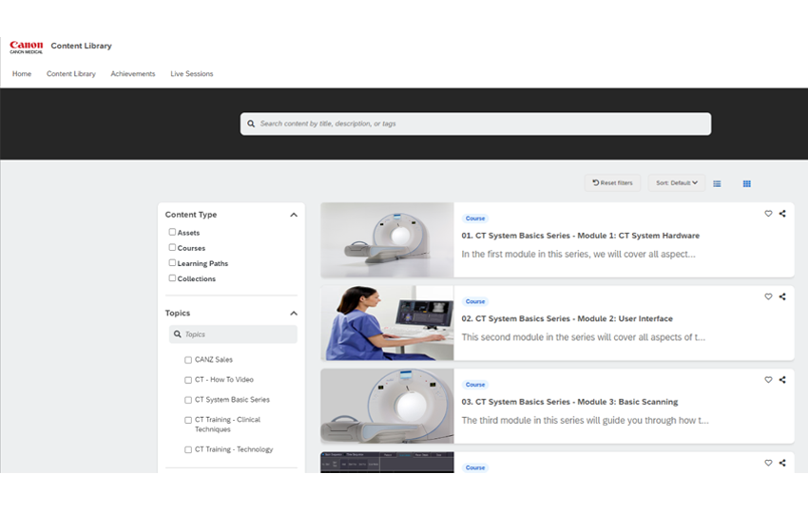
Task: Click the Reset filters button
Action: (612, 182)
